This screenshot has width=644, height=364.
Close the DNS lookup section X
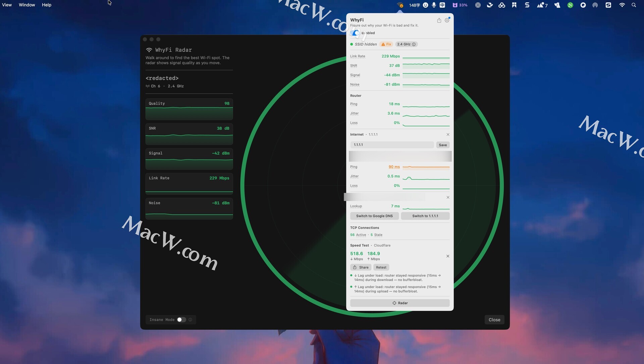[448, 198]
